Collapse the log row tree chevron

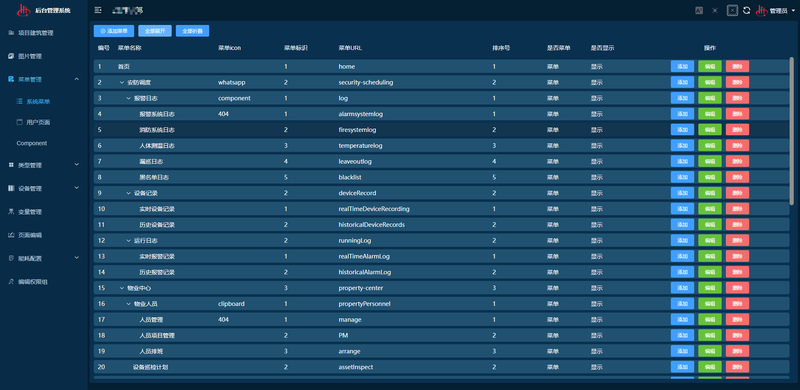(x=129, y=98)
